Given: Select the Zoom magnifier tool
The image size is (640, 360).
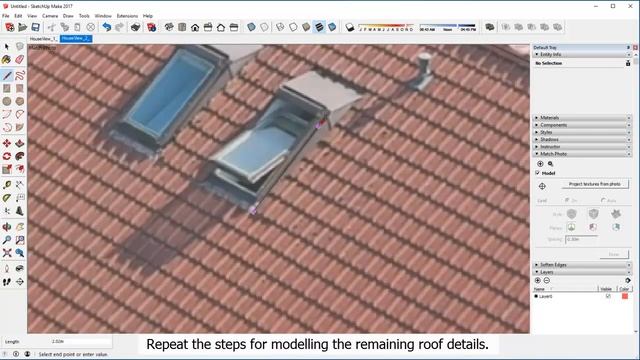Looking at the screenshot, I should pyautogui.click(x=7, y=240).
